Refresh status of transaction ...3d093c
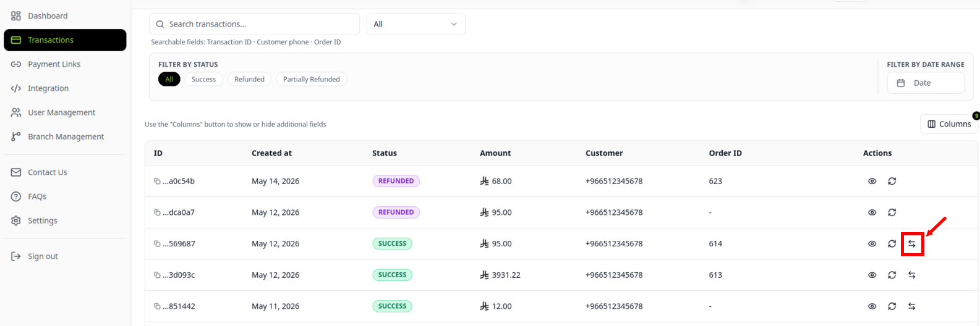The image size is (980, 326). 892,275
